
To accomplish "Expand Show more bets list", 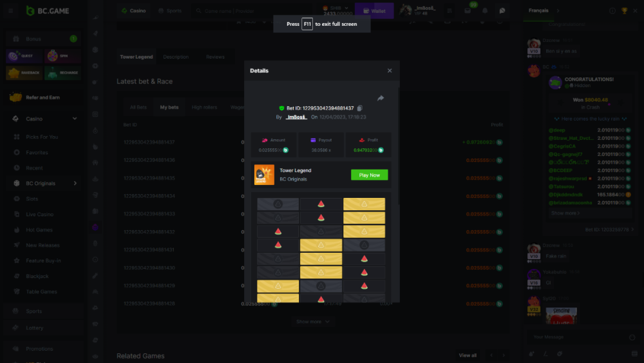I will pyautogui.click(x=313, y=321).
